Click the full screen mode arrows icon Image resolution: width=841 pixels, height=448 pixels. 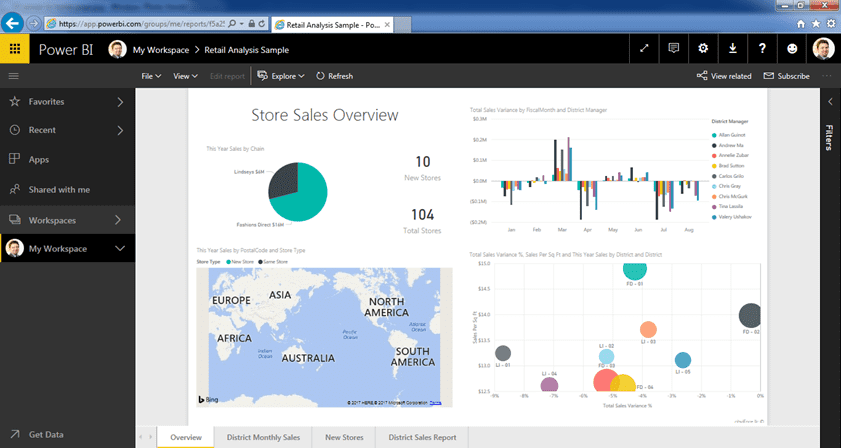(644, 49)
